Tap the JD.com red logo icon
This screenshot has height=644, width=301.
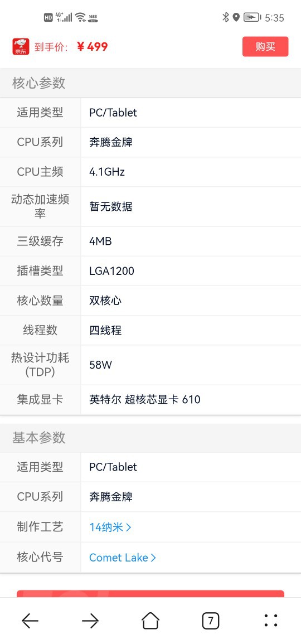21,46
